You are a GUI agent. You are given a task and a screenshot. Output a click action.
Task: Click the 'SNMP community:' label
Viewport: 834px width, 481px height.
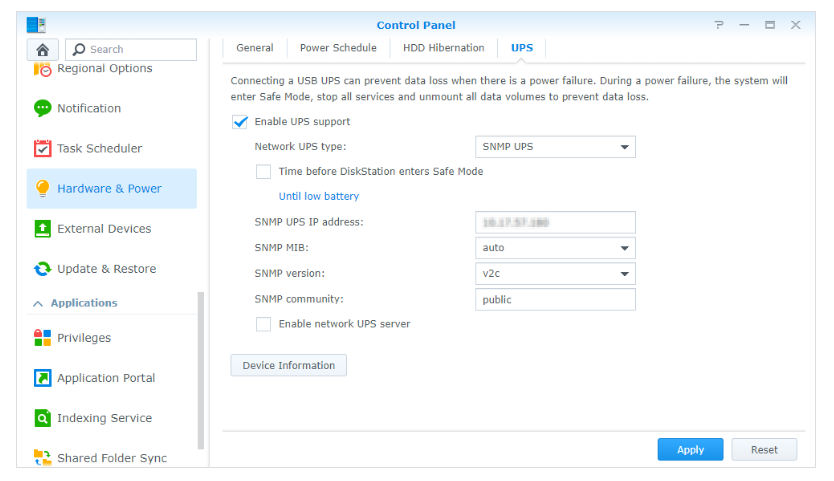[x=299, y=300]
